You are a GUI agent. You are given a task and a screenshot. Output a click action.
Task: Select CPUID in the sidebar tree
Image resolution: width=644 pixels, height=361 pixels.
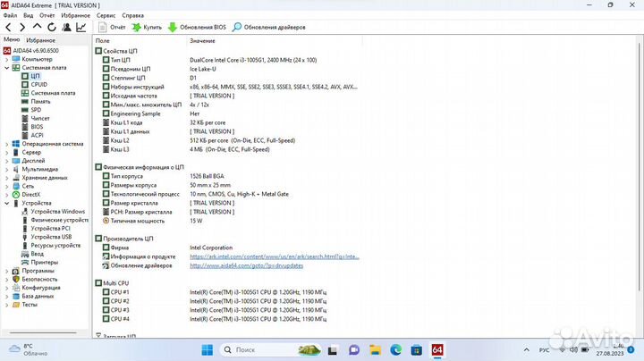pyautogui.click(x=39, y=84)
